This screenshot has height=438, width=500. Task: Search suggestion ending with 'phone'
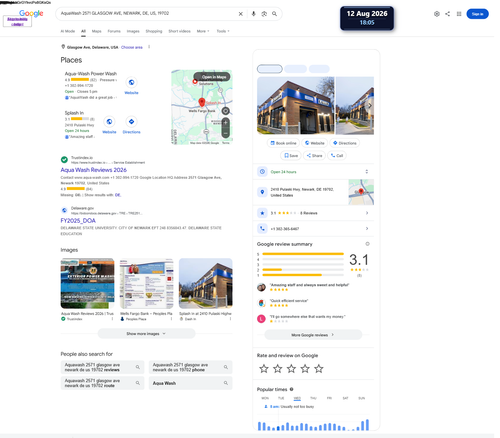coord(190,367)
